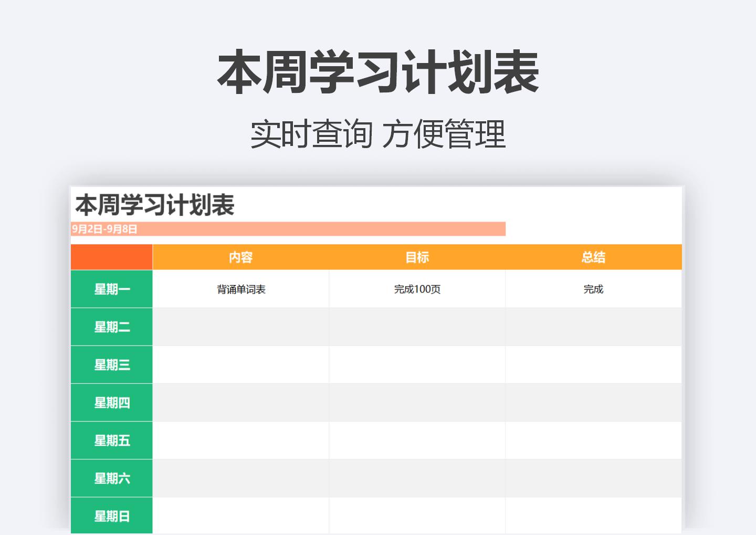Viewport: 756px width, 535px height.
Task: Select the 星期四 row label
Action: (111, 402)
